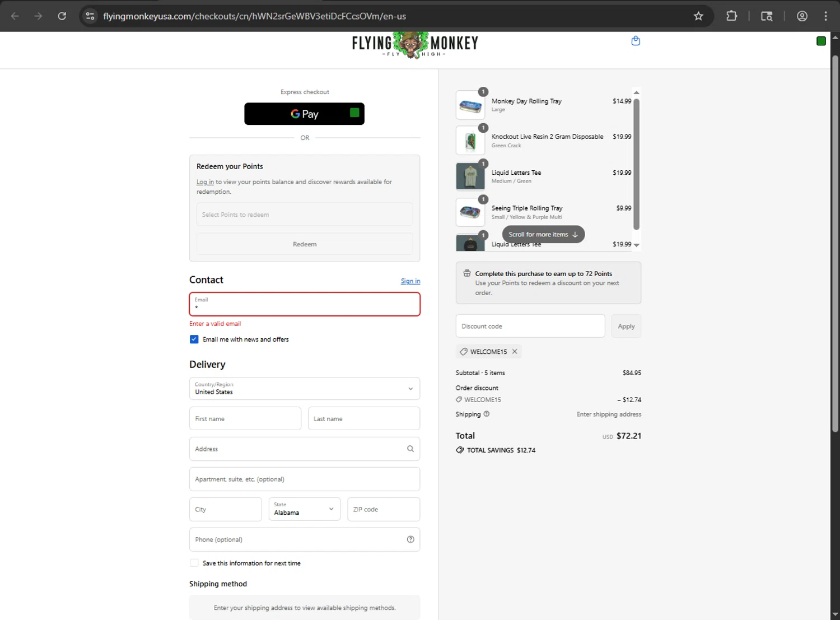Click the browser forward arrow
840x620 pixels.
pos(38,16)
